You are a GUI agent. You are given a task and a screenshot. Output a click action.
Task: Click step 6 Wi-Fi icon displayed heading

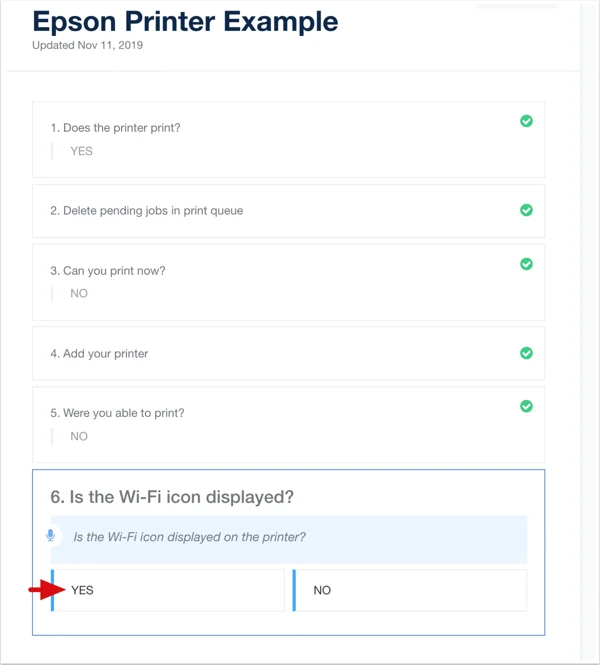point(172,497)
